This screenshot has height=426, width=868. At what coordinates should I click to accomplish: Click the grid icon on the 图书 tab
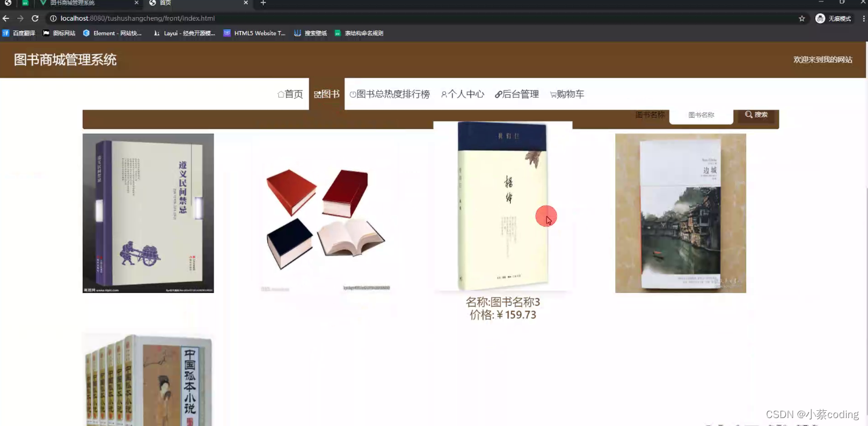pos(317,94)
